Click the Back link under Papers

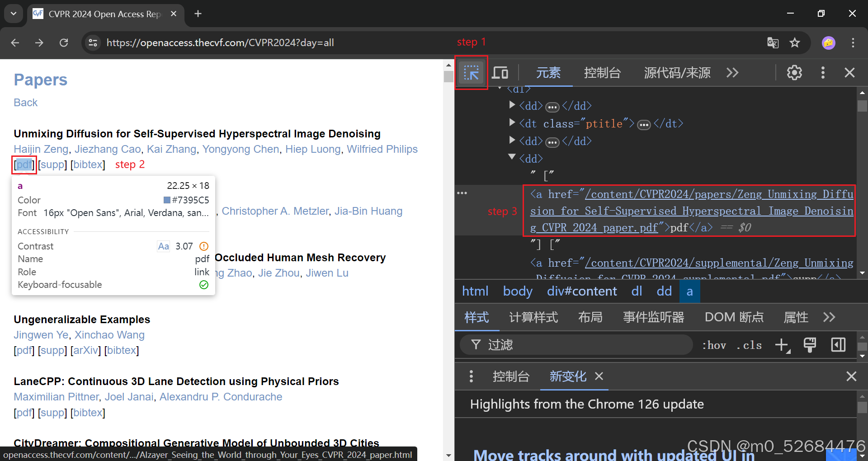[25, 103]
